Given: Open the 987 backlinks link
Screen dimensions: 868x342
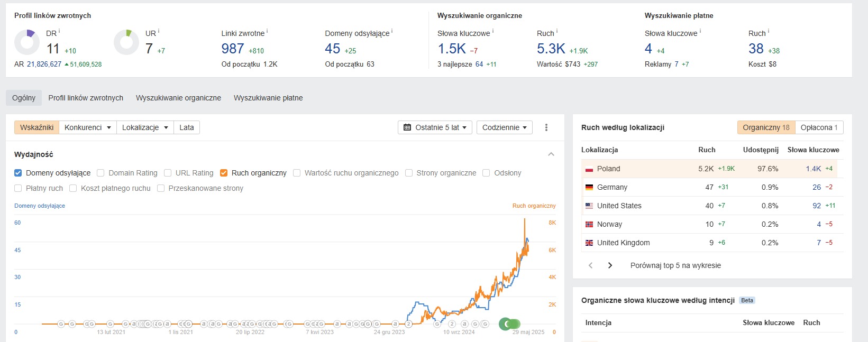Looking at the screenshot, I should click(233, 49).
